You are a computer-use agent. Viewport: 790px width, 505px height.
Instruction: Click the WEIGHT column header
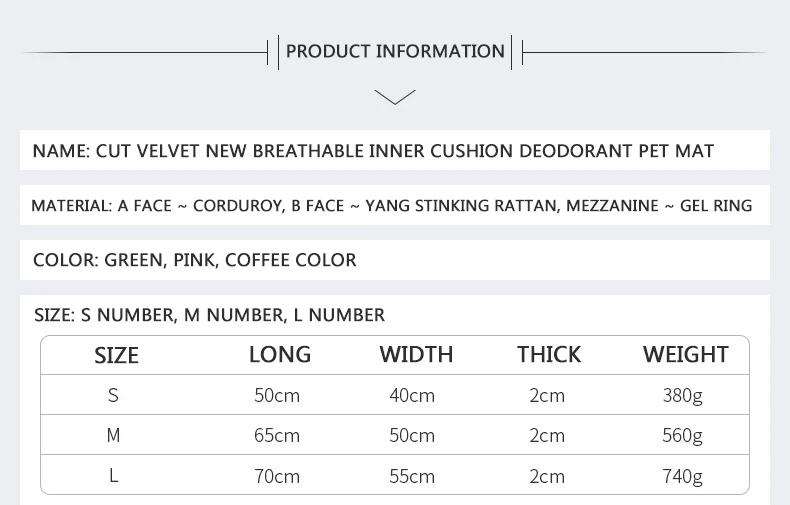coord(686,354)
